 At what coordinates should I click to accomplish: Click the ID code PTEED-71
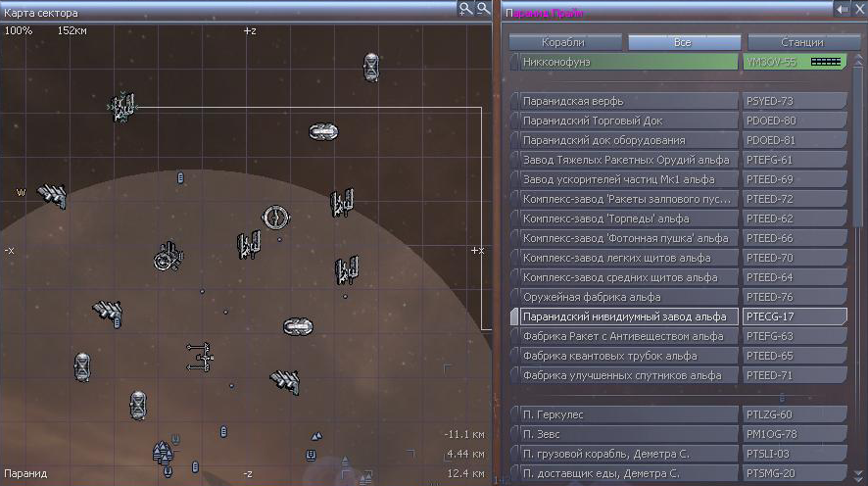(769, 375)
